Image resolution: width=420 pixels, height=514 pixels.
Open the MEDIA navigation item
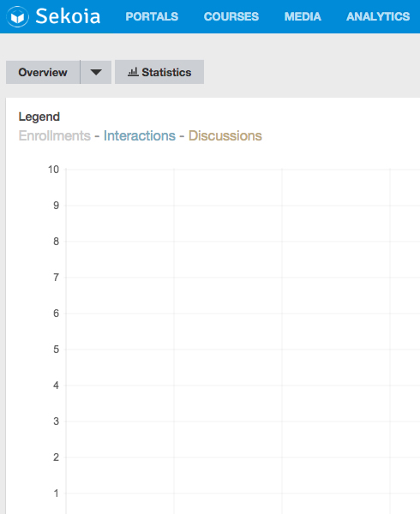click(x=303, y=16)
